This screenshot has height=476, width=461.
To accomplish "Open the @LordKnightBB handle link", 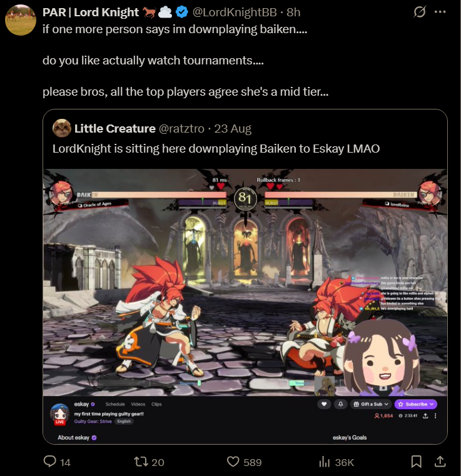I will click(x=235, y=12).
